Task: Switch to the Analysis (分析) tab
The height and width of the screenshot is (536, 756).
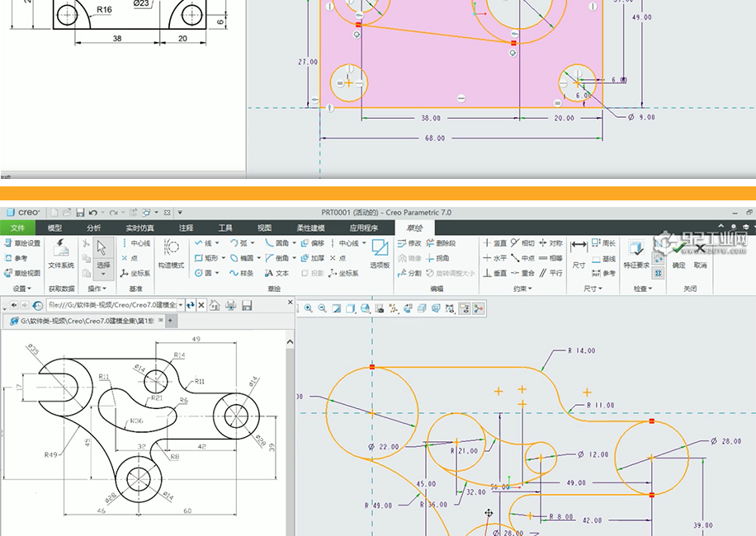Action: pyautogui.click(x=93, y=228)
